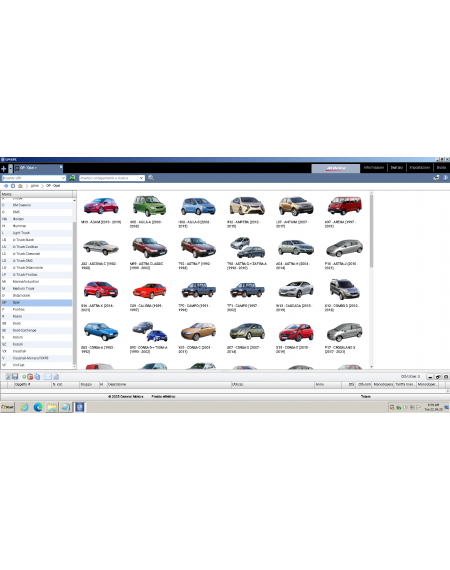Screen dimensions: 450x570
Task: Go to home via house icon
Action: pyautogui.click(x=20, y=186)
